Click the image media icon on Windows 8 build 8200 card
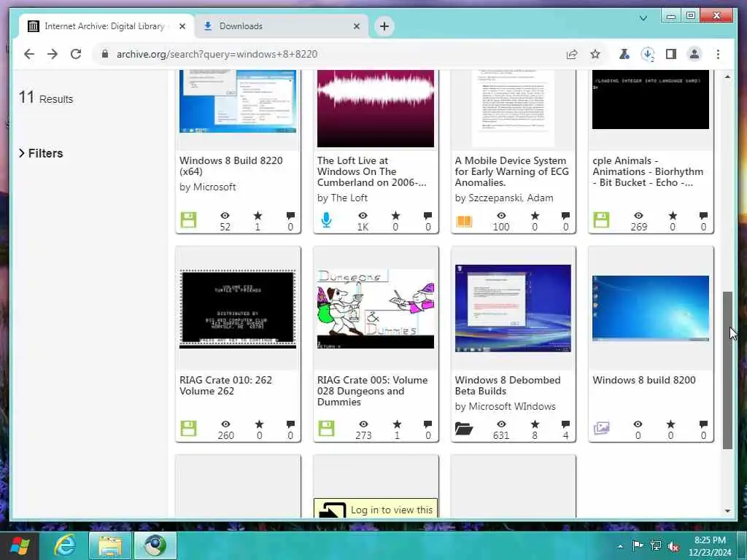Screen dimensions: 747x560 pos(601,428)
